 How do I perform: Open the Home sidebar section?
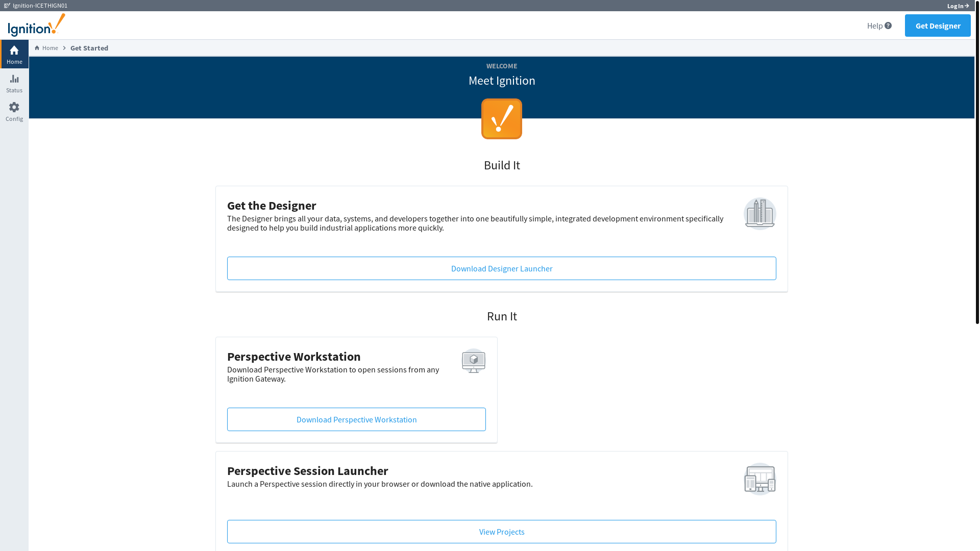(14, 54)
